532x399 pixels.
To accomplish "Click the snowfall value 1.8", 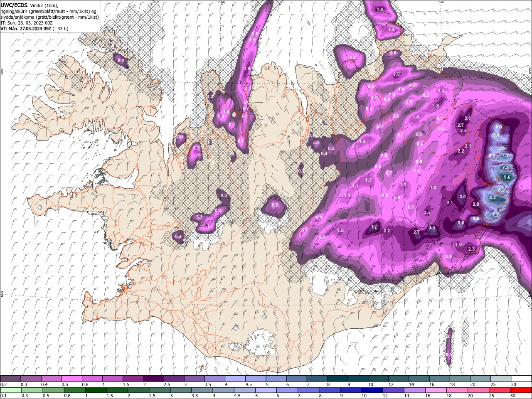I will click(436, 106).
